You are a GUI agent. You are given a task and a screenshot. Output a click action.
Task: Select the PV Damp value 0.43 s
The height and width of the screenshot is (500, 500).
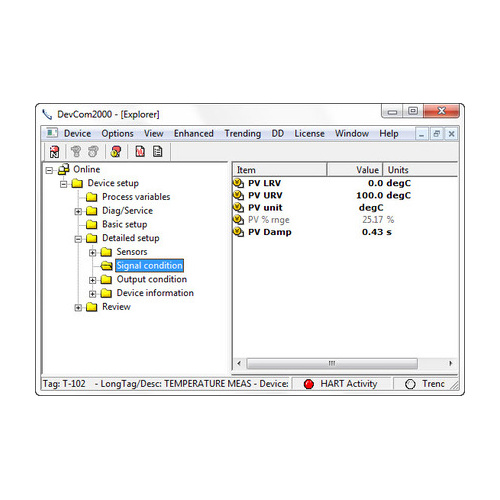377,232
